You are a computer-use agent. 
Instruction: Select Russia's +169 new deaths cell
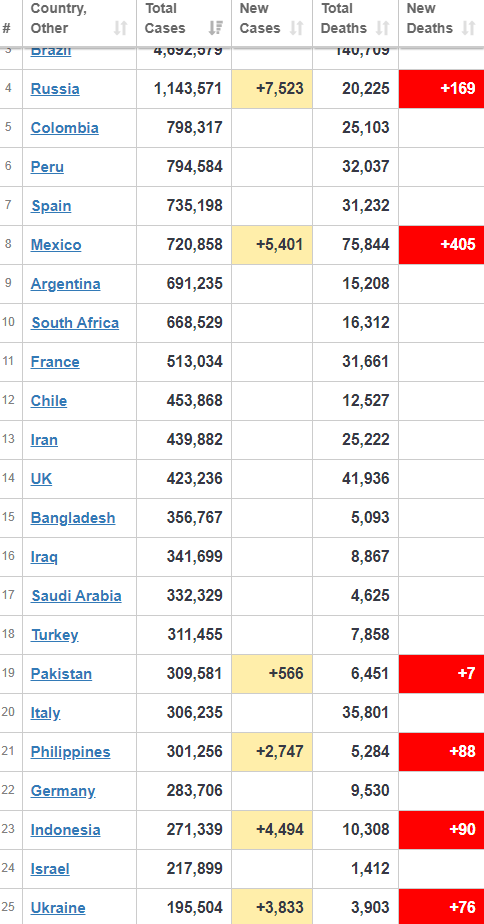pyautogui.click(x=442, y=89)
